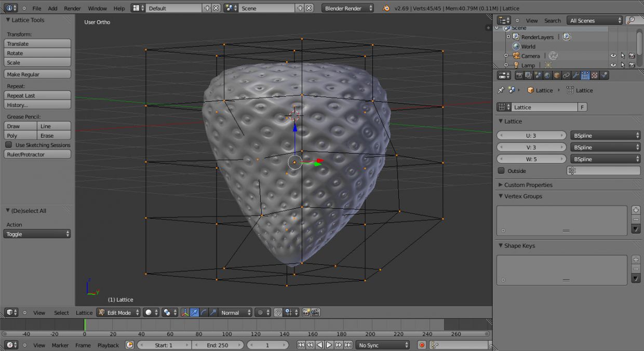Delete the Default screen layout

point(216,8)
